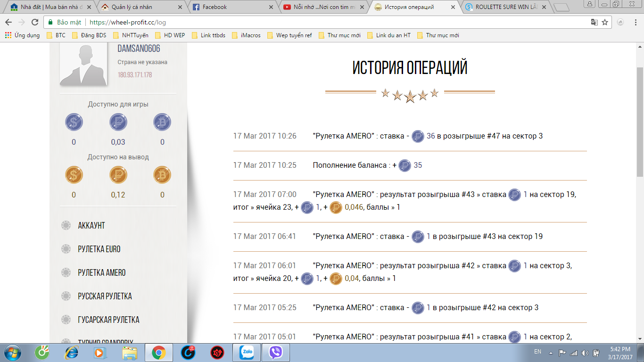This screenshot has width=644, height=362.
Task: Click the gold bitcoin coin under Доступно на вывод
Action: coord(162,175)
